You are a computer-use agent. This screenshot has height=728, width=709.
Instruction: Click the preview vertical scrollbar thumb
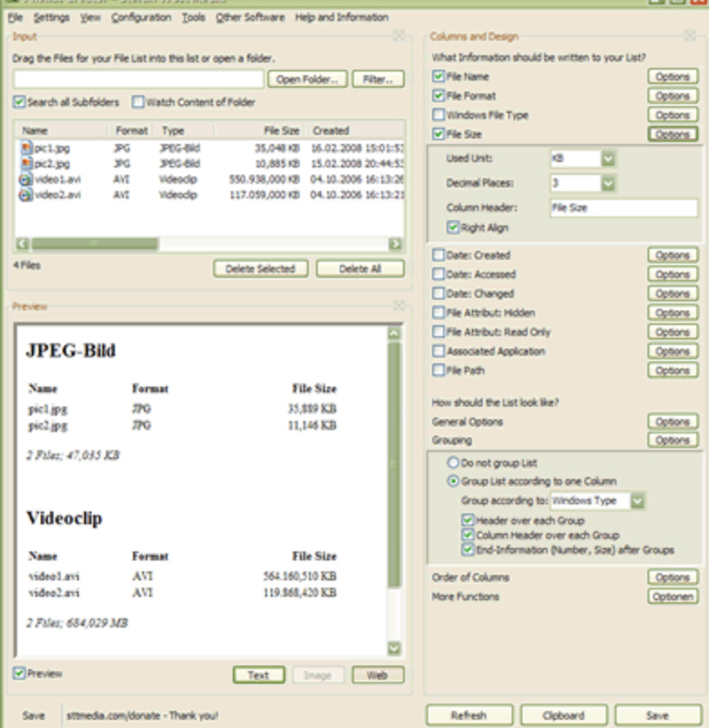[x=394, y=465]
